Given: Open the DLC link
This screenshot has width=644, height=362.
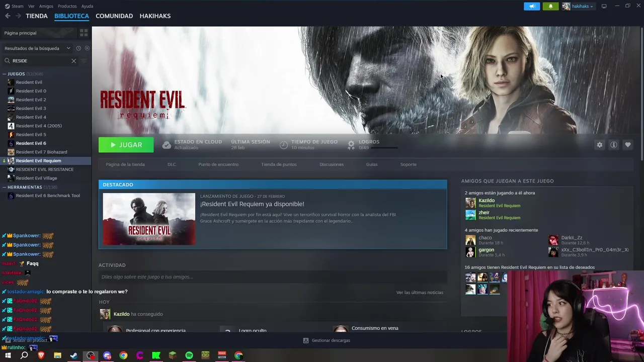Looking at the screenshot, I should click(x=172, y=164).
